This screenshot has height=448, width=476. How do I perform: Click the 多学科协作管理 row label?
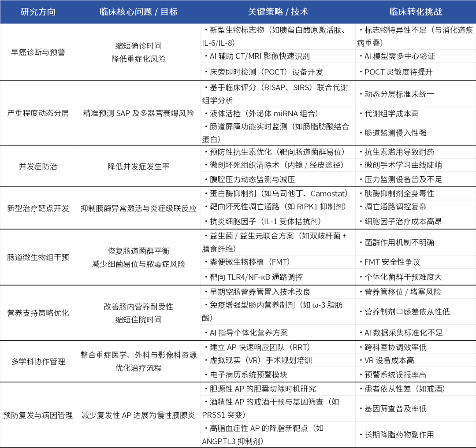point(38,362)
